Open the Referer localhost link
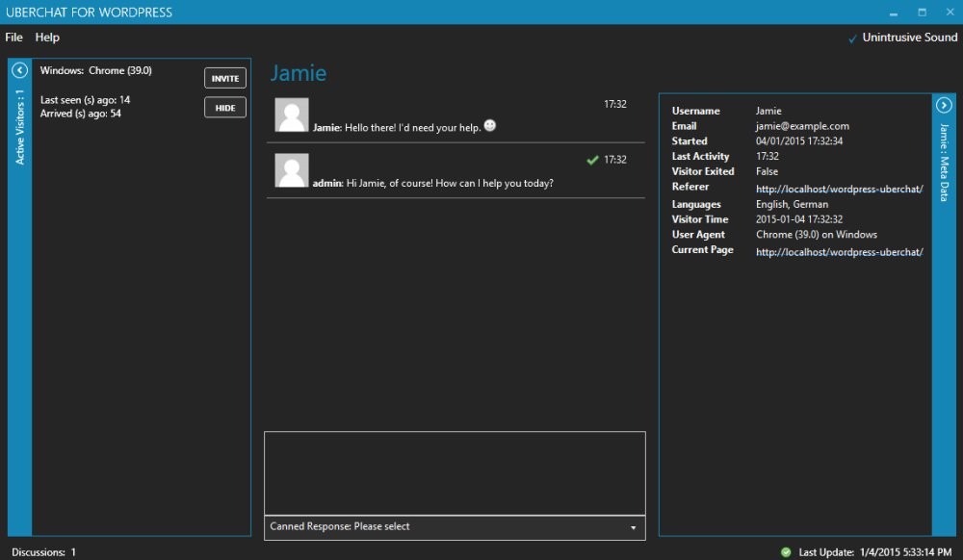The height and width of the screenshot is (560, 963). point(839,190)
